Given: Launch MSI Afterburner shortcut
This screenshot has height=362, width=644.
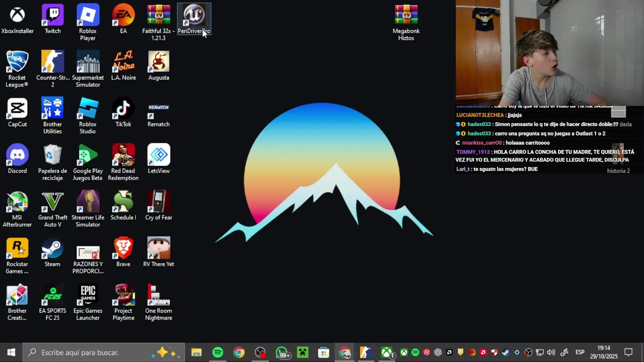Looking at the screenshot, I should (x=17, y=209).
